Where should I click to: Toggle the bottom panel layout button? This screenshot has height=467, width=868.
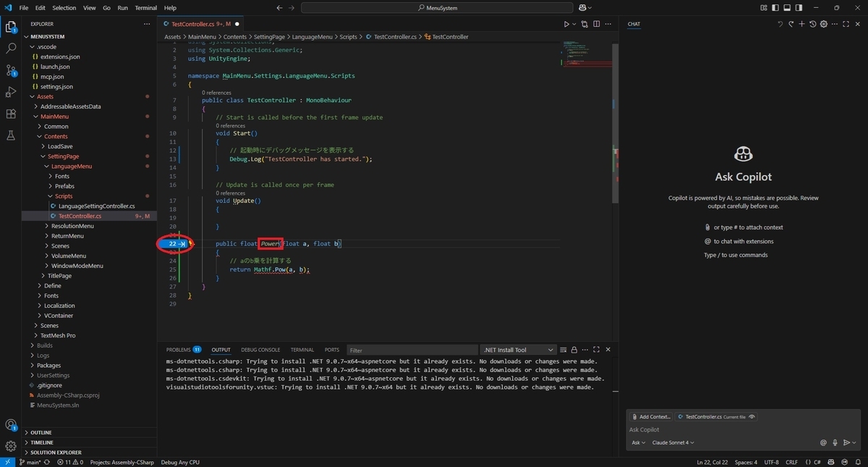(x=788, y=8)
